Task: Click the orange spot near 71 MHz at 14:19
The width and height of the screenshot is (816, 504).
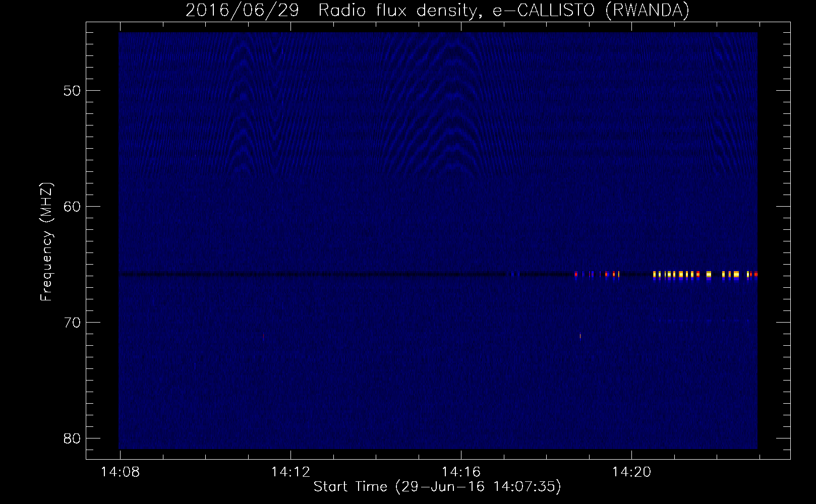Action: click(580, 336)
